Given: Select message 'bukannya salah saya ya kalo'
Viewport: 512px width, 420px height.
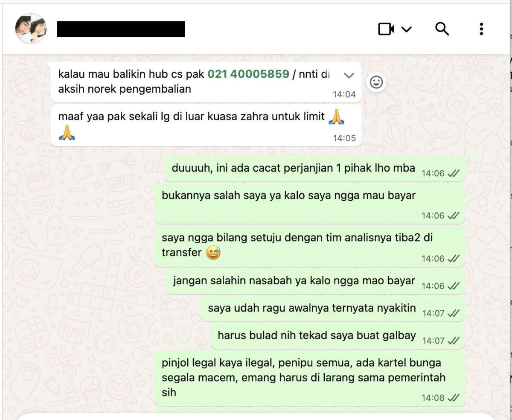Looking at the screenshot, I should pos(310,204).
